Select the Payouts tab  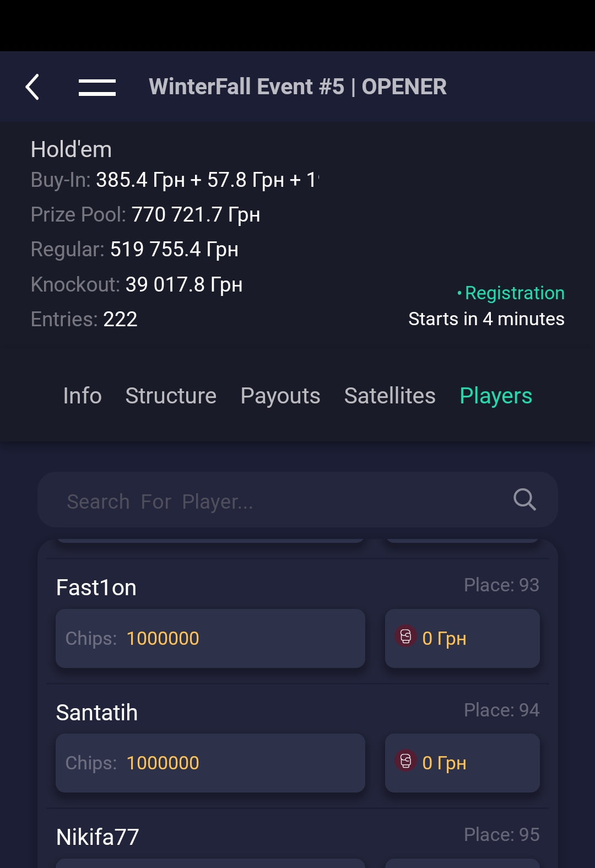[x=280, y=396]
